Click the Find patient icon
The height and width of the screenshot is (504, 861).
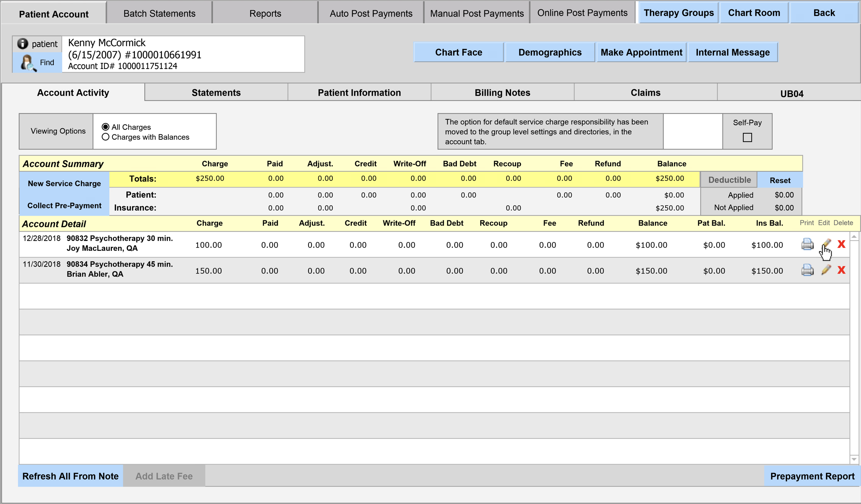point(28,63)
